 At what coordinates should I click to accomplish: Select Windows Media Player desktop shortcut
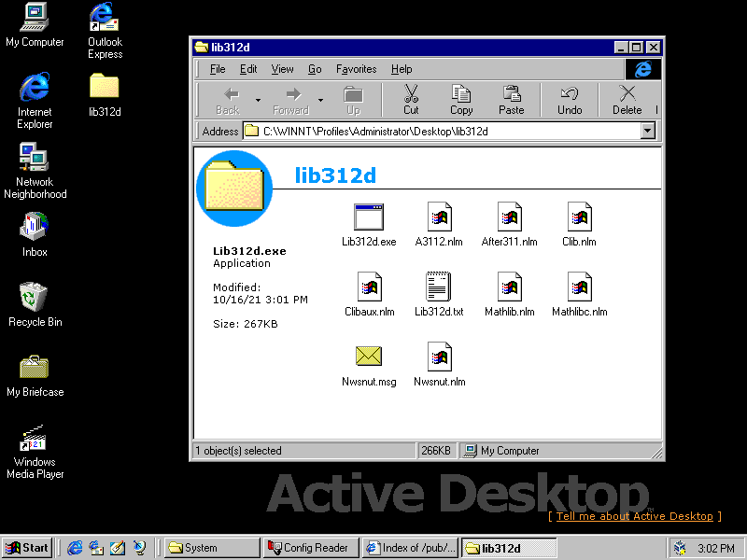coord(35,452)
